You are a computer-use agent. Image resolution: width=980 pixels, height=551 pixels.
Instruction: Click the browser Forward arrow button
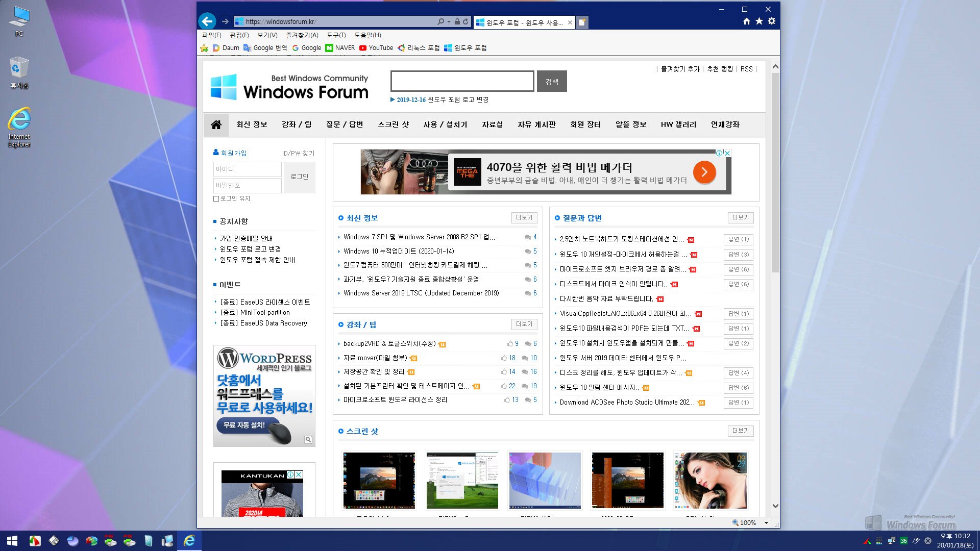(x=225, y=21)
